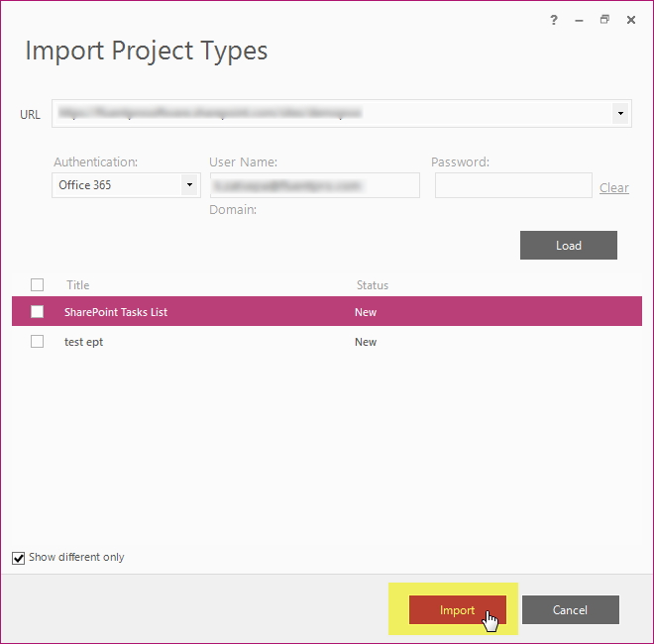Focus the Password input field
Viewport: 654px width, 644px height.
[x=513, y=185]
